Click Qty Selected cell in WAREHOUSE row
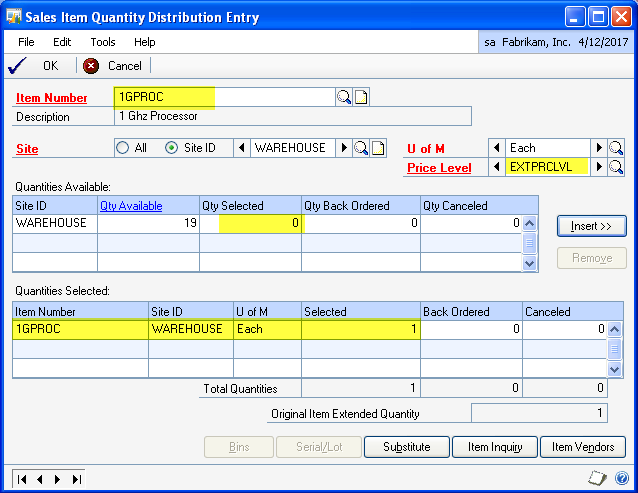 250,223
